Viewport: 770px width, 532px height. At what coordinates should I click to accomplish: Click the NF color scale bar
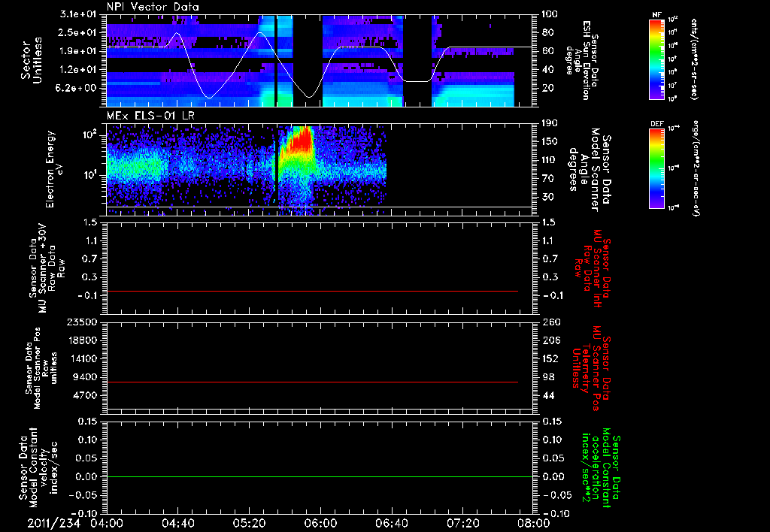[x=656, y=59]
